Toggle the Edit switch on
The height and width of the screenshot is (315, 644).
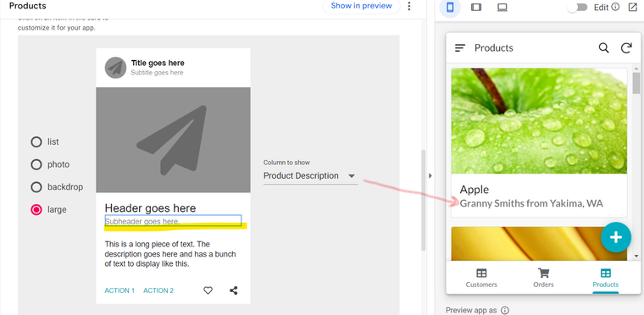coord(577,8)
